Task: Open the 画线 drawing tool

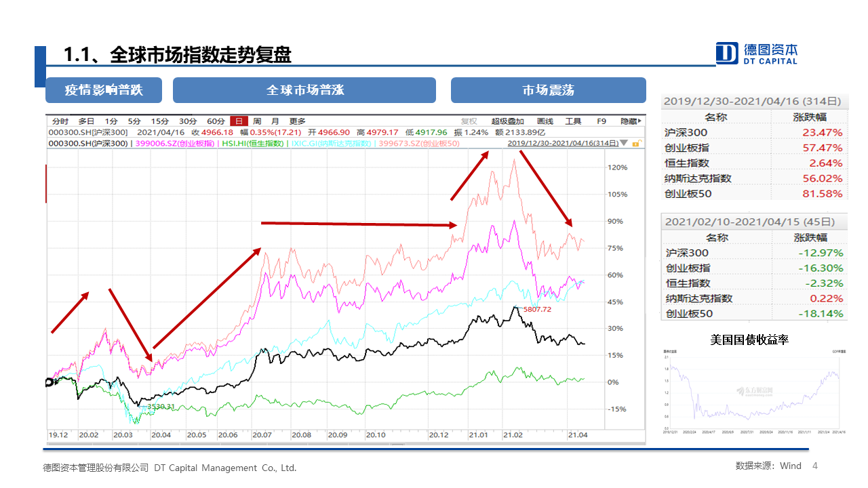Action: (545, 121)
